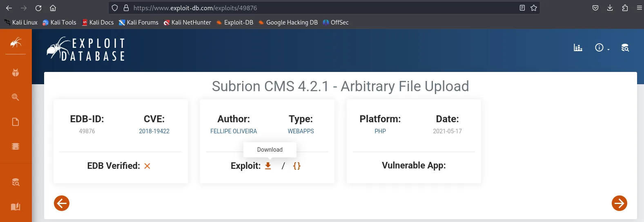Click the sidebar spider home icon
This screenshot has height=222, width=644.
point(16,42)
